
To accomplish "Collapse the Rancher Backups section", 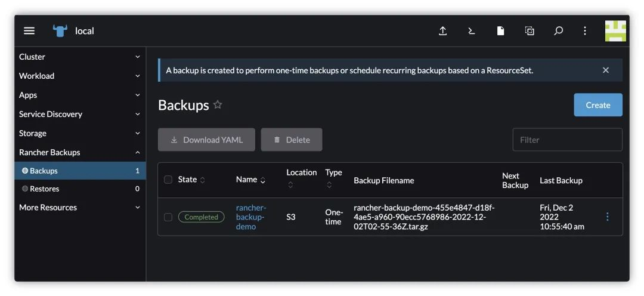I will pos(80,152).
